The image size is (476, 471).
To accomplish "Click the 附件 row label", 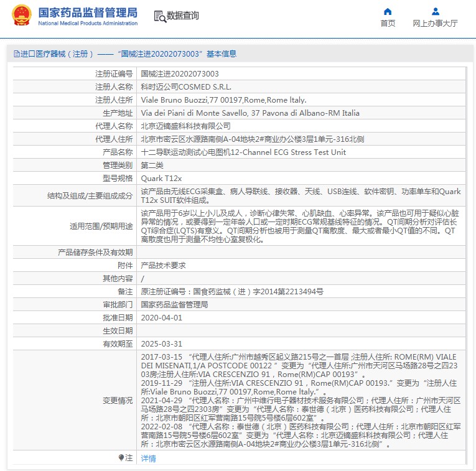I will point(125,266).
